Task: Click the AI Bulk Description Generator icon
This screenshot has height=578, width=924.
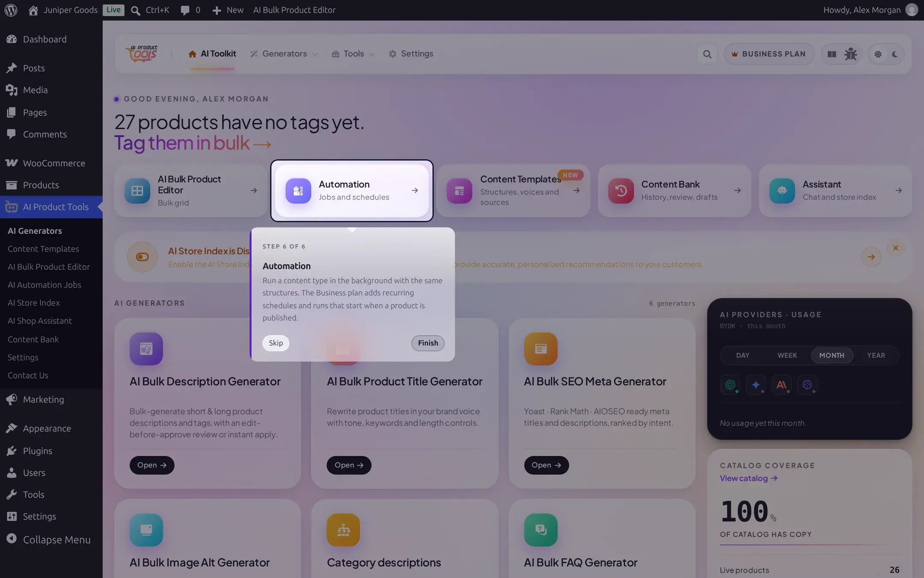Action: click(x=146, y=349)
